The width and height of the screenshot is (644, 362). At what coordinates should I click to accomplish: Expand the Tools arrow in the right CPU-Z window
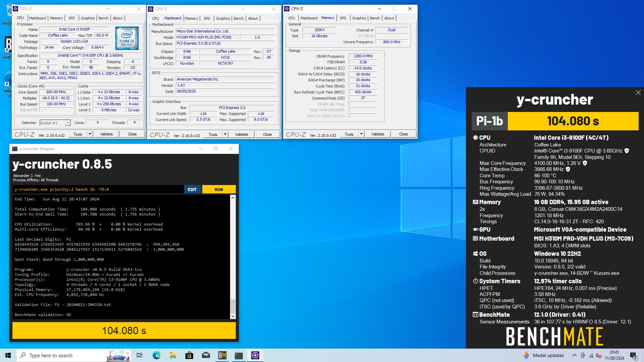coord(361,134)
